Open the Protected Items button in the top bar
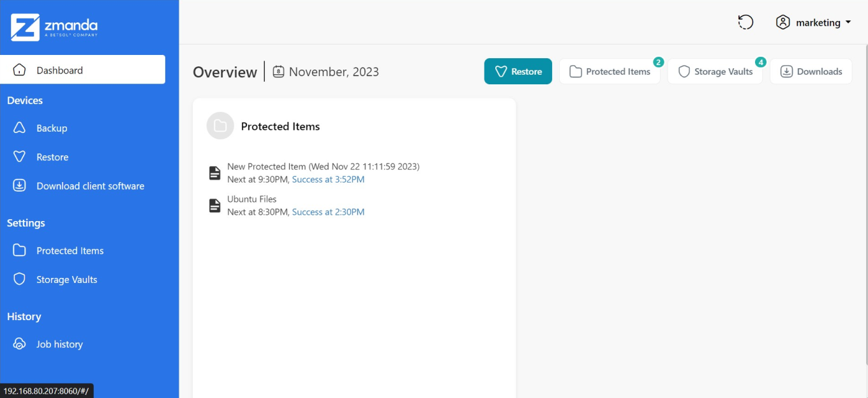Screen dimensions: 868x398 [610, 72]
